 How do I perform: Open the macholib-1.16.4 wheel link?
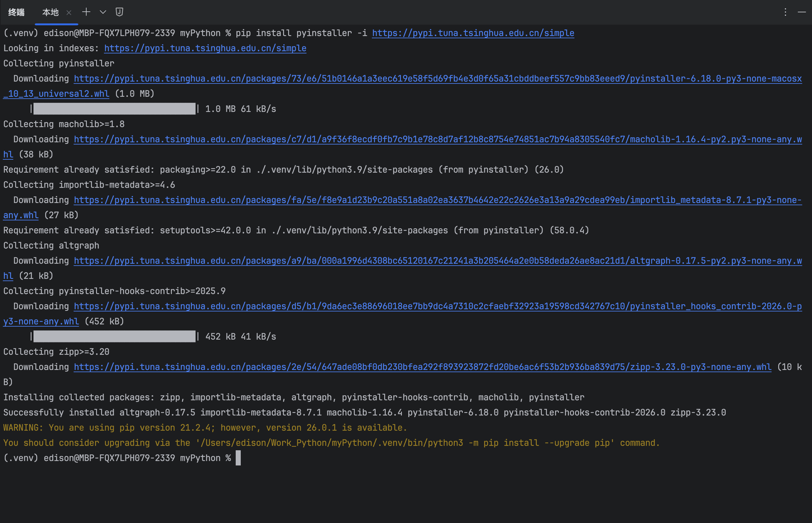(x=438, y=139)
